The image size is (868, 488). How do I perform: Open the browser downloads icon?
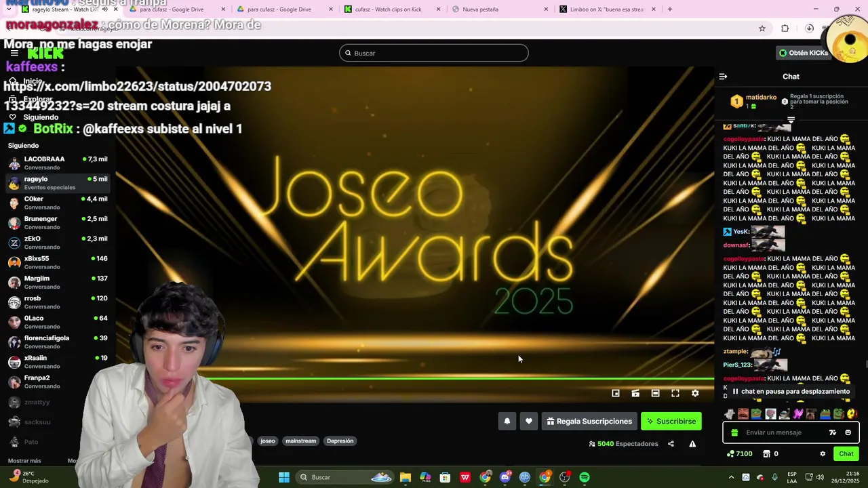coord(809,28)
